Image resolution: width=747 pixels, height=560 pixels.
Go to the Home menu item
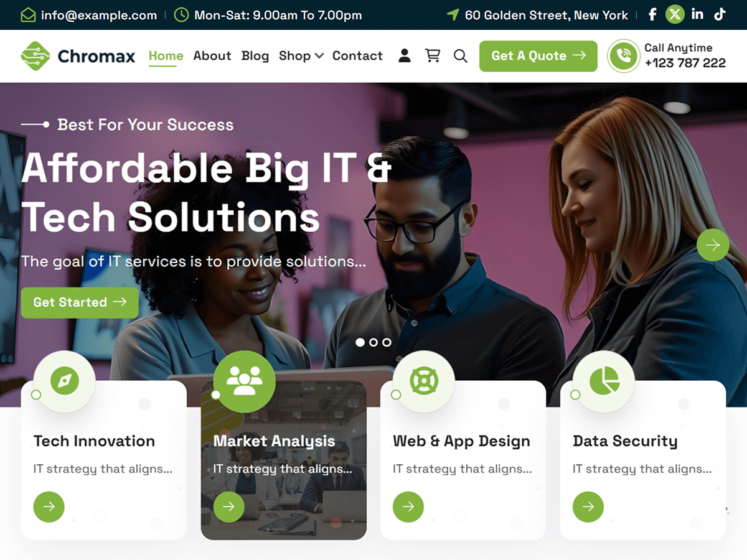point(166,56)
